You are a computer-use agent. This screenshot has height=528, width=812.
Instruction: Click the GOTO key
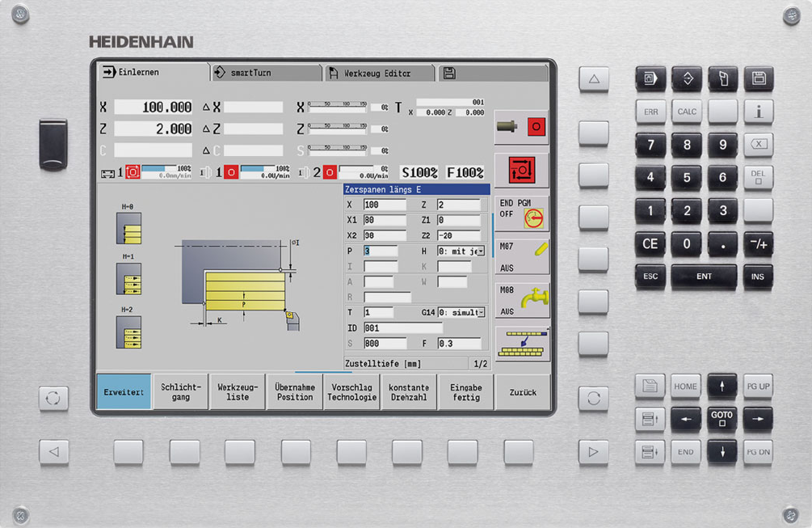pos(722,419)
